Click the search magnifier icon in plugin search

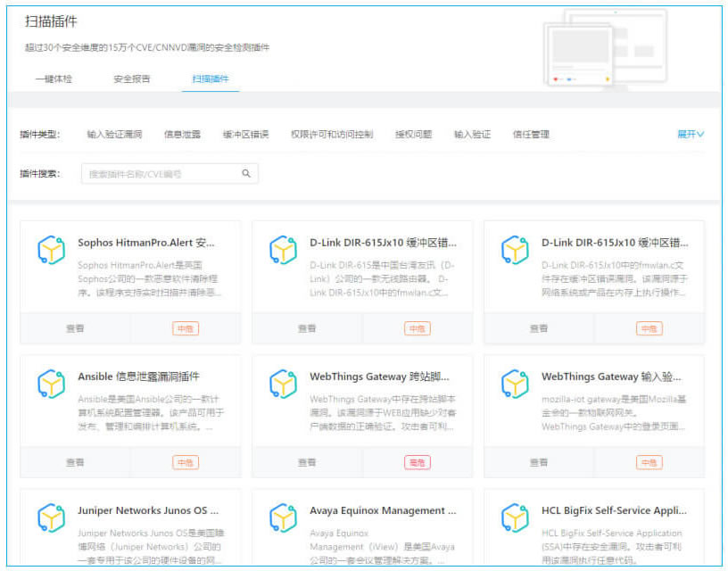246,173
